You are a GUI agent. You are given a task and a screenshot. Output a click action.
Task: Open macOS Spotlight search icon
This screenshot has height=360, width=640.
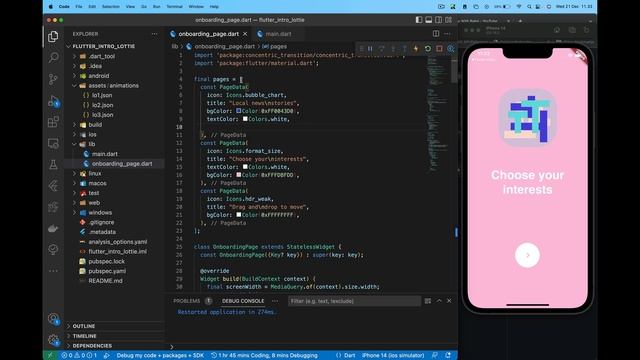[x=529, y=7]
